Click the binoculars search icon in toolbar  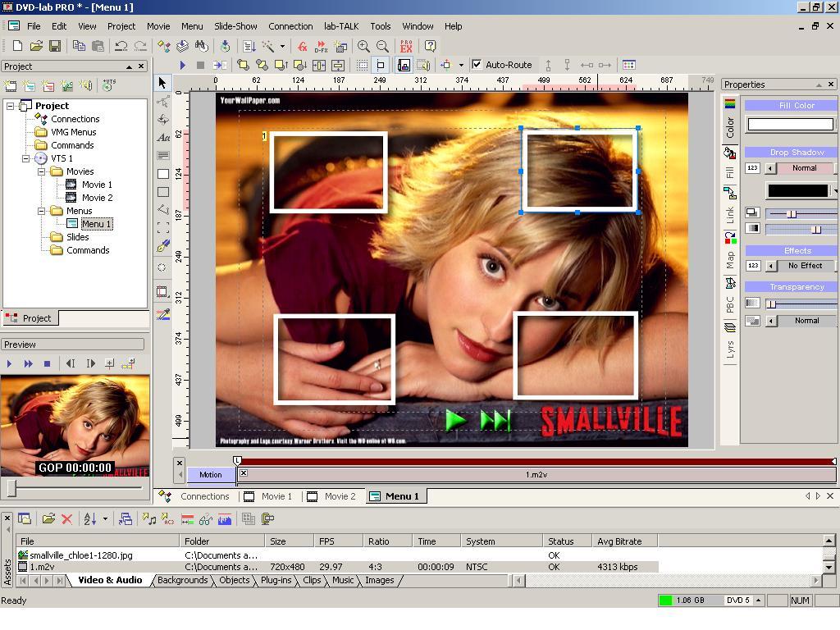click(202, 46)
